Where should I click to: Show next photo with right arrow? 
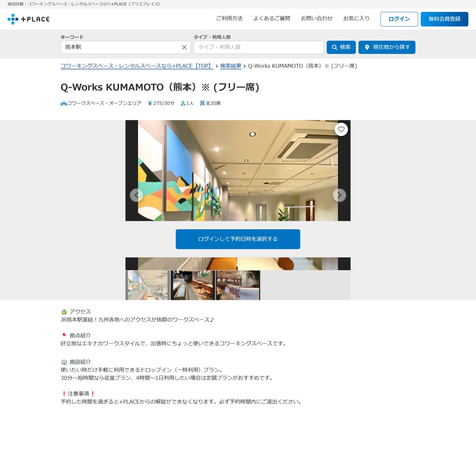pyautogui.click(x=339, y=195)
